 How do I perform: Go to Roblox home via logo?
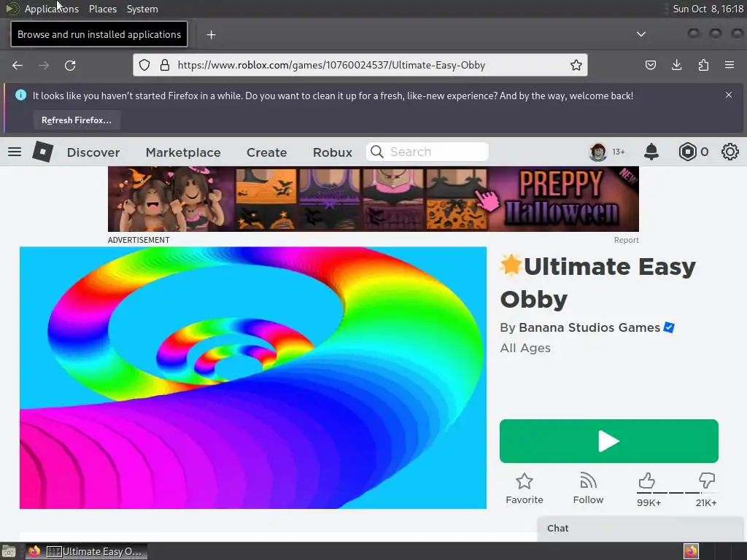coord(42,152)
